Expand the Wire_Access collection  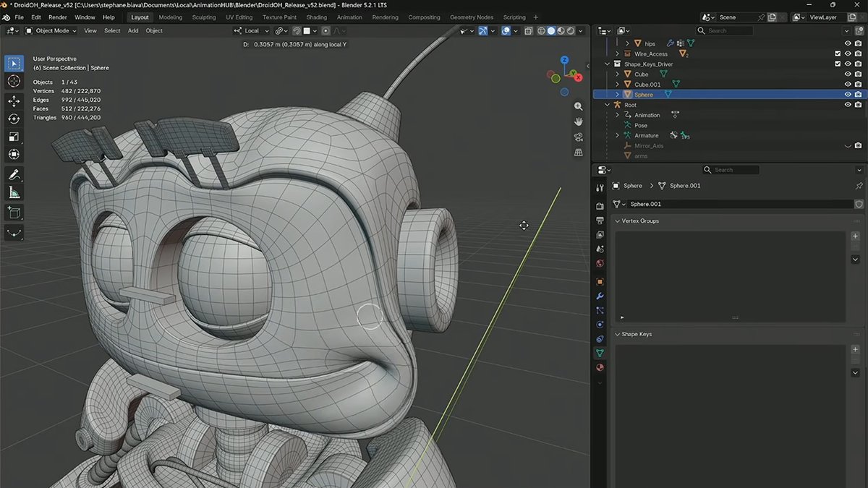[618, 53]
